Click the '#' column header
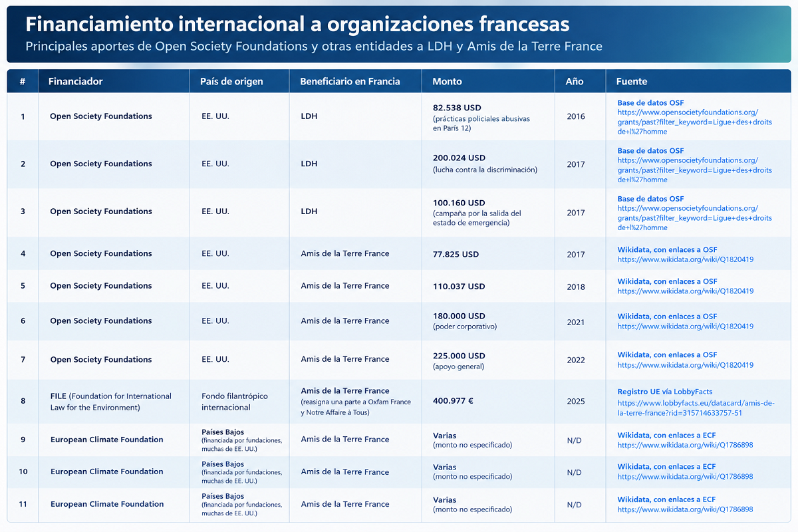 [23, 81]
